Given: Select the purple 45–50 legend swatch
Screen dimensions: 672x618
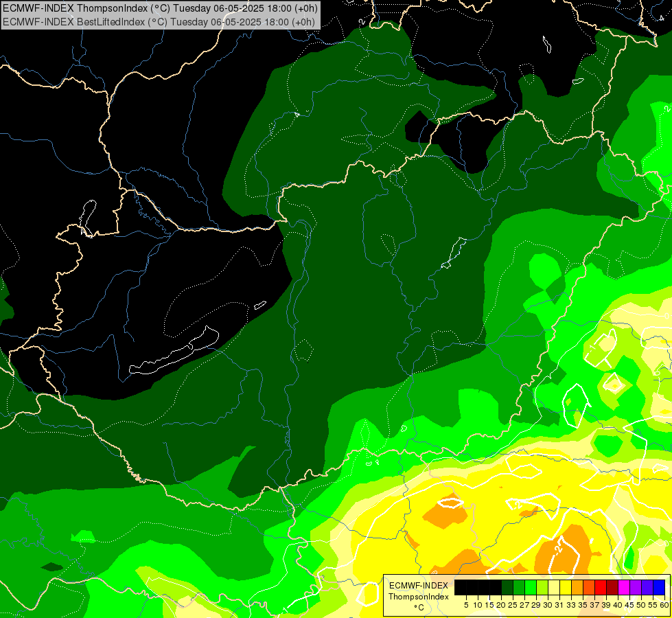Looking at the screenshot, I should pyautogui.click(x=636, y=587).
